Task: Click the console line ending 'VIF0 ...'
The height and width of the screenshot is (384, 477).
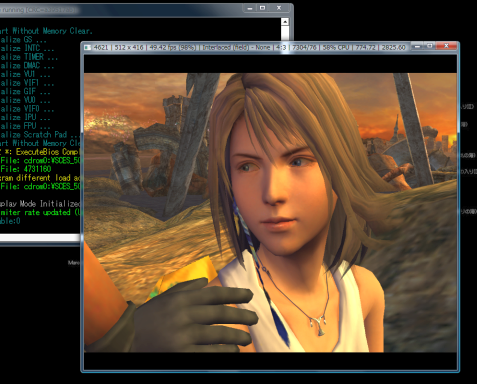Action: coord(27,109)
